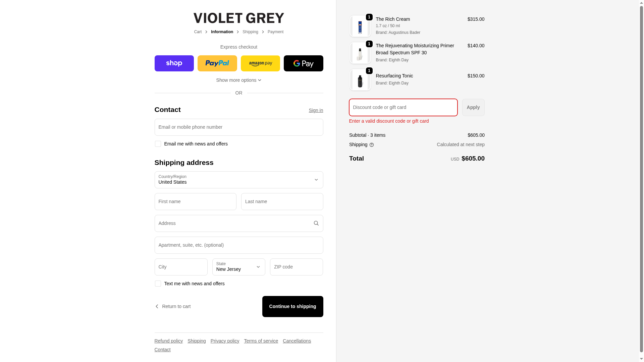Viewport: 644px width, 362px height.
Task: Check Text me with news and offers
Action: pos(158,284)
